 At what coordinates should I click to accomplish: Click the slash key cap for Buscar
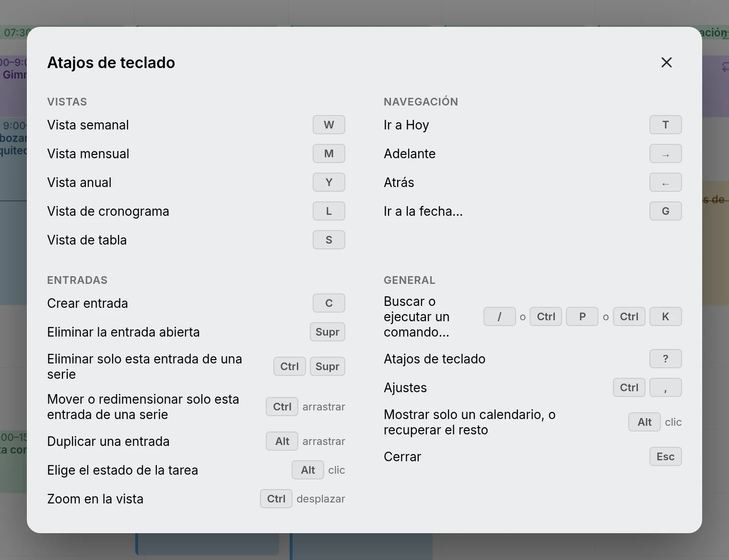(x=500, y=316)
